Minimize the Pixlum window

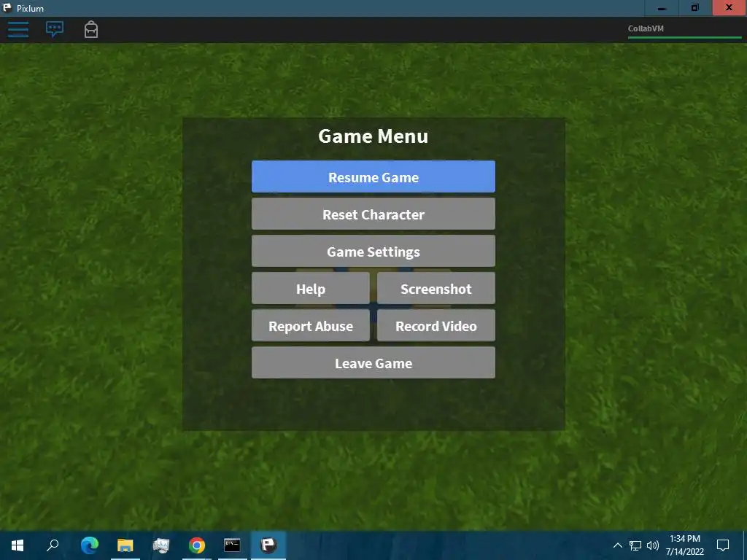click(x=662, y=7)
